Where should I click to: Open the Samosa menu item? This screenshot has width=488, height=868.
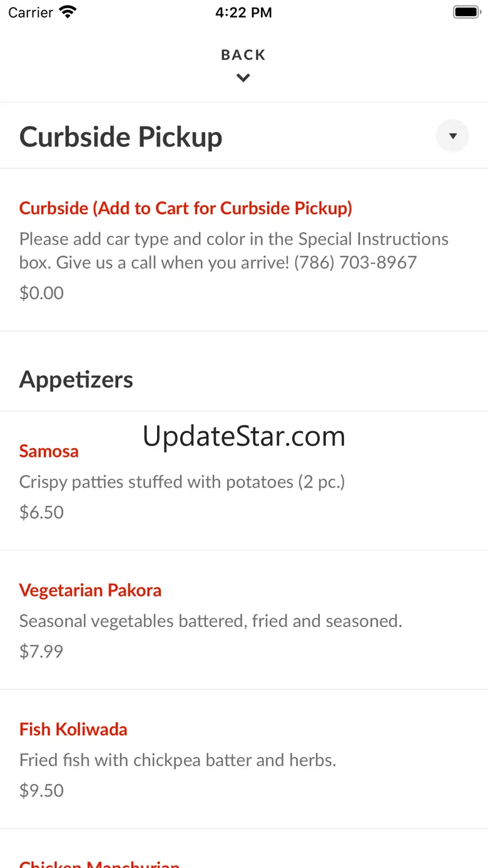tap(49, 451)
